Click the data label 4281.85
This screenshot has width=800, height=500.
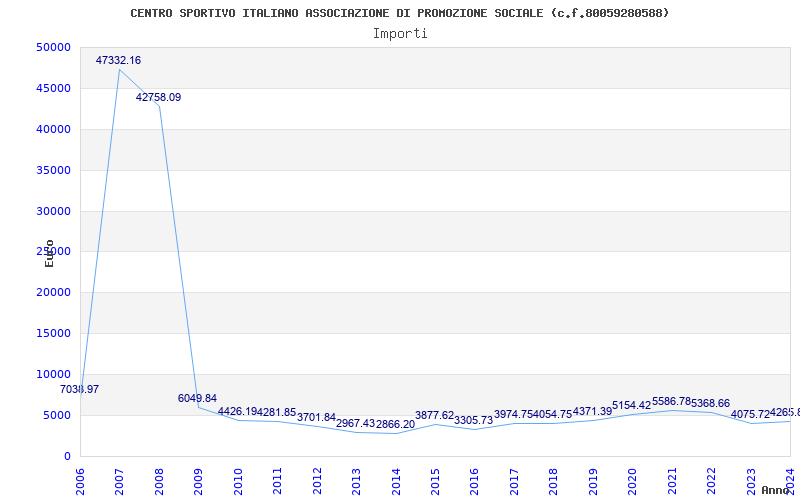(x=277, y=412)
